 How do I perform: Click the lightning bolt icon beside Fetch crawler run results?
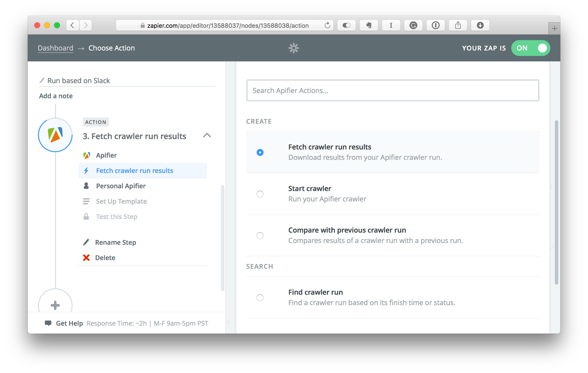click(x=87, y=170)
